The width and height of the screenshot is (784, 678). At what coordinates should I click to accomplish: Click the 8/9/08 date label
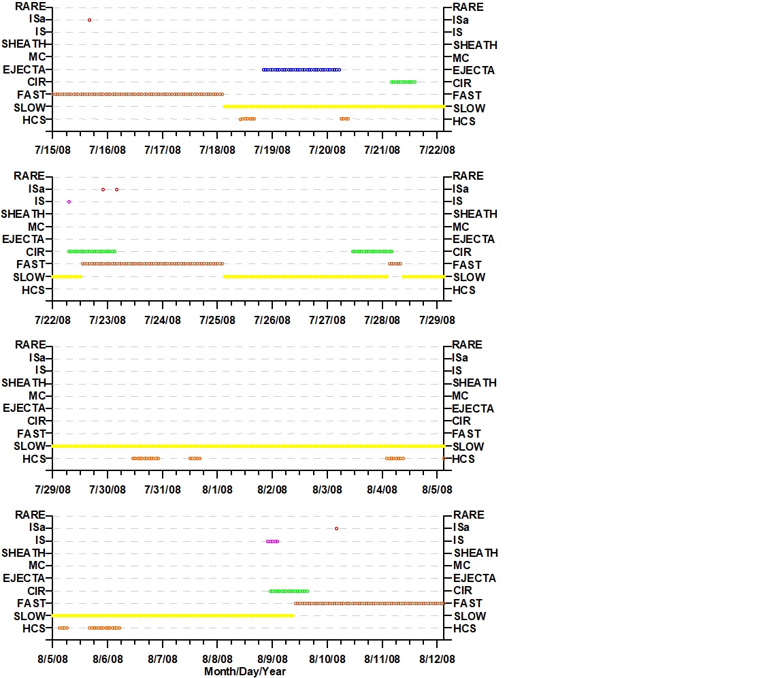point(272,659)
